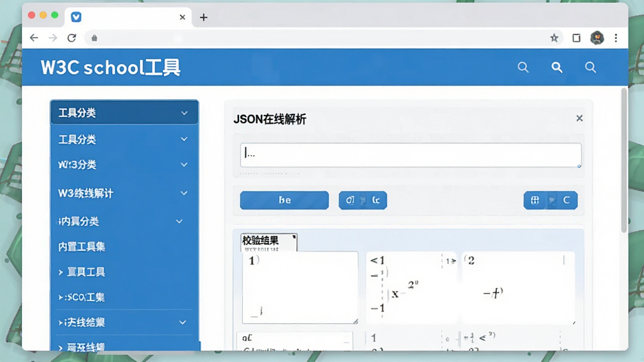Click the leftmost search icon in the blue header

click(523, 67)
